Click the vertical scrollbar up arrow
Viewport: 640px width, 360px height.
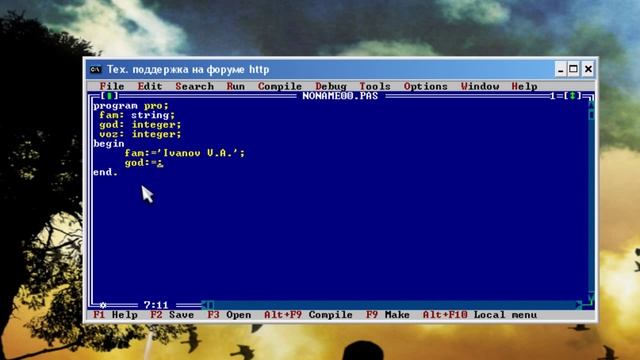tap(591, 104)
